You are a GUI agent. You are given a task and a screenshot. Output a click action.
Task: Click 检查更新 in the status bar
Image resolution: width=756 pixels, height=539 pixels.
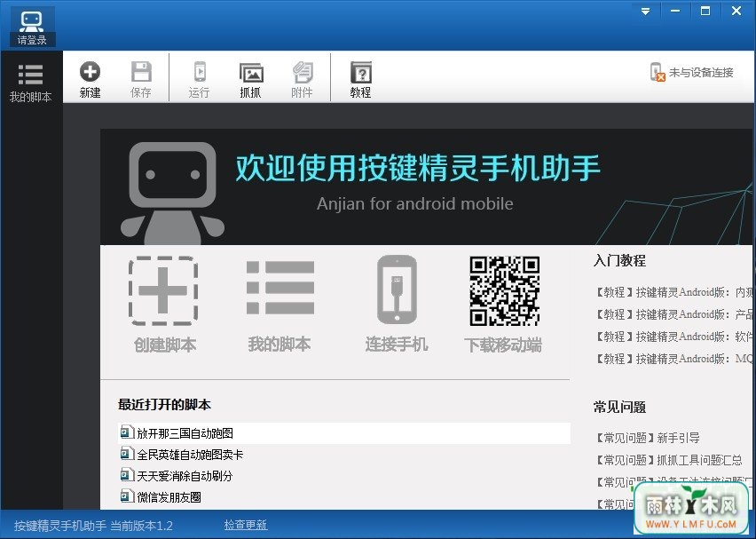pos(246,525)
